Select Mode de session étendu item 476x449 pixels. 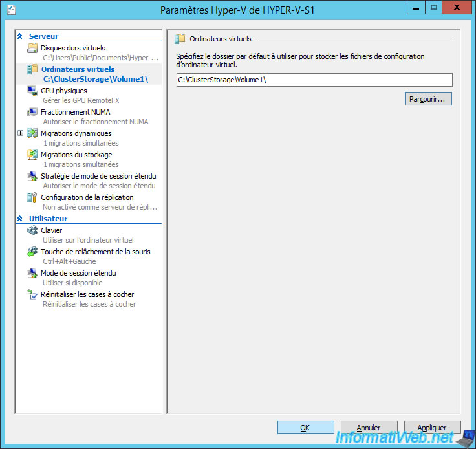[78, 273]
